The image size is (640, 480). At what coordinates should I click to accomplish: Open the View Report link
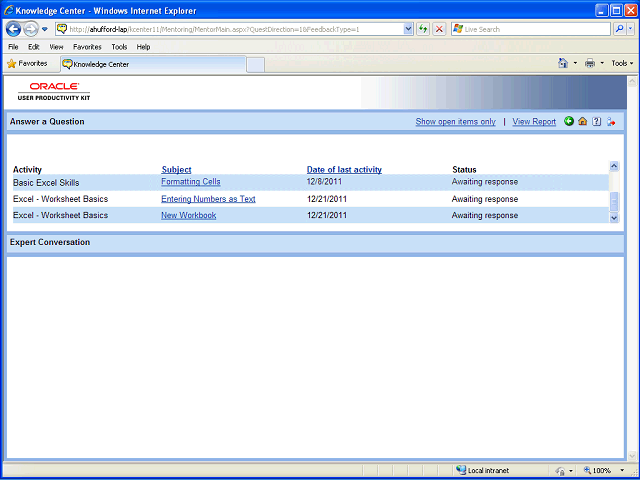tap(534, 122)
